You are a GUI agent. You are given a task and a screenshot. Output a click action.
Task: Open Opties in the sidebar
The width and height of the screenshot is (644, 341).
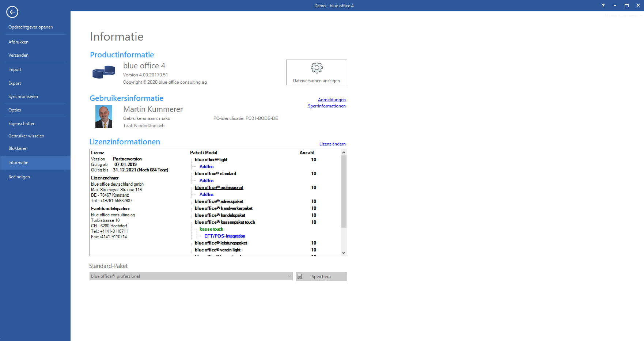(15, 110)
